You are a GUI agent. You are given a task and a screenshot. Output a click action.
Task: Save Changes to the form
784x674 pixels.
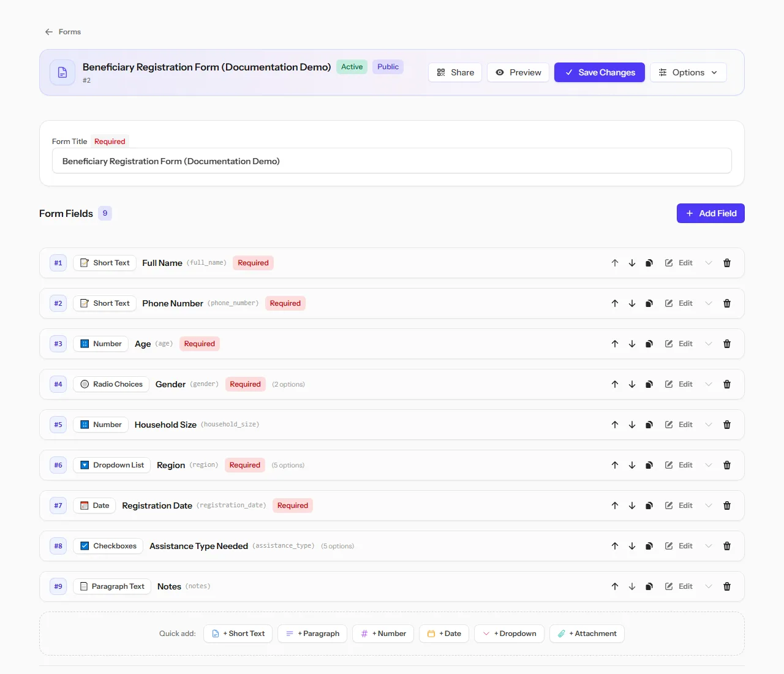coord(600,72)
